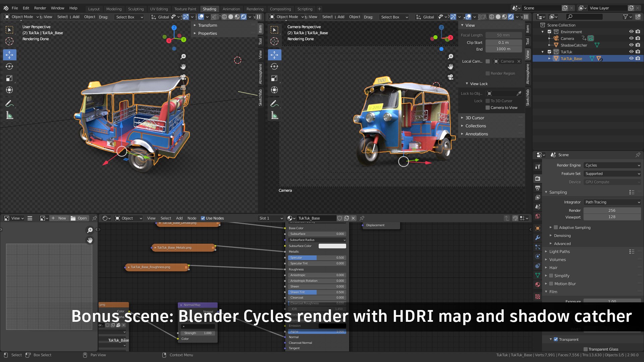Open the Physics properties tab icon
The image size is (644, 362).
click(x=538, y=256)
